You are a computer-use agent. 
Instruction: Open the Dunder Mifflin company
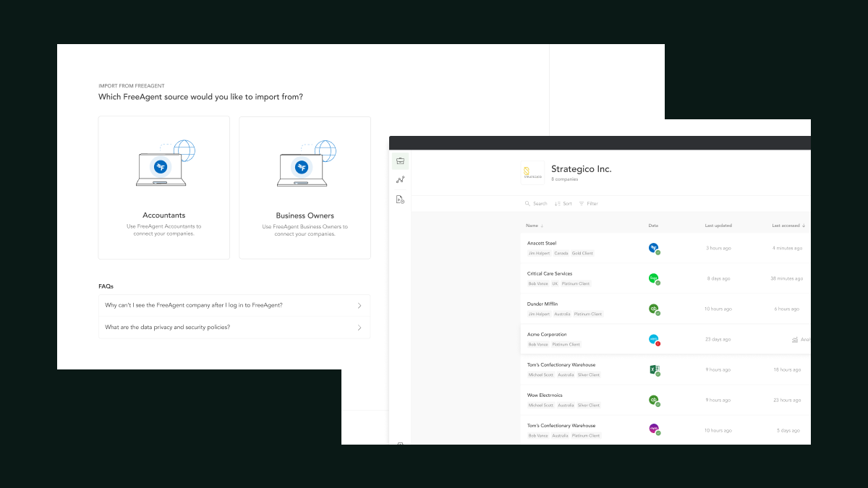[x=542, y=304]
